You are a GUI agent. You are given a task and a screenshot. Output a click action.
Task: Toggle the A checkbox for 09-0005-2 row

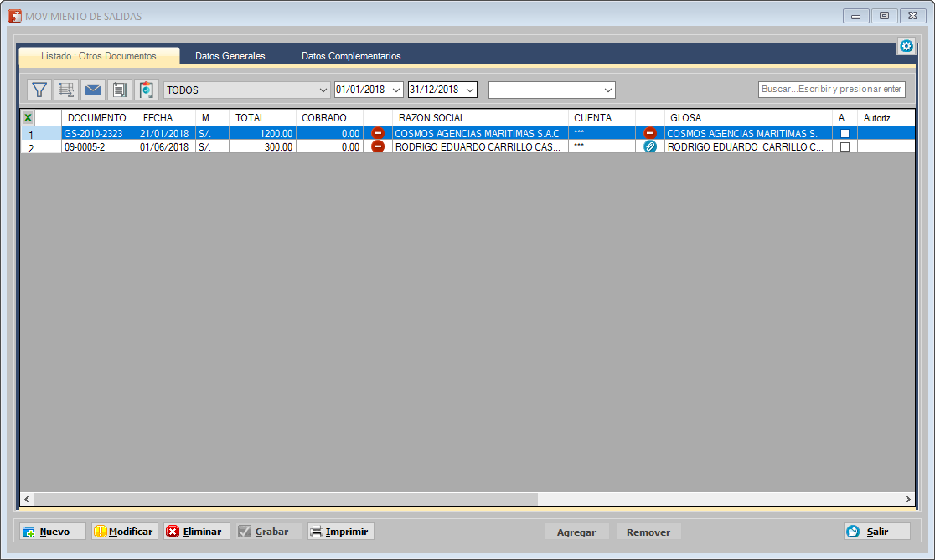click(845, 146)
